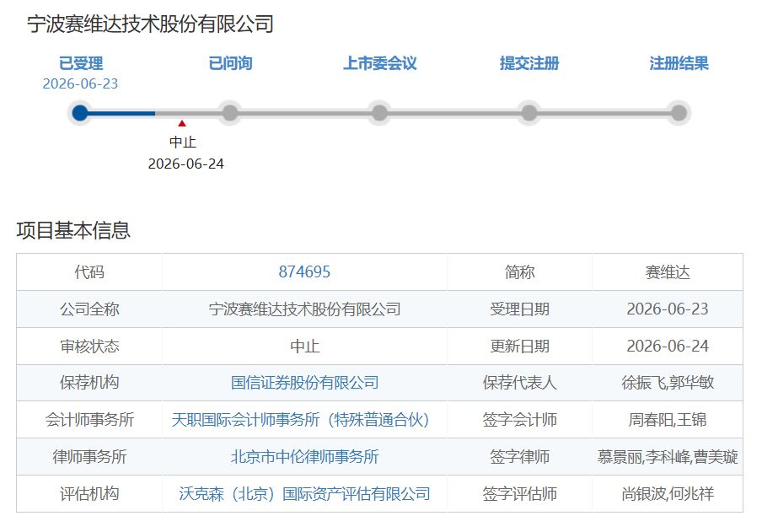Click the gray 已问询 progress node

click(x=230, y=113)
